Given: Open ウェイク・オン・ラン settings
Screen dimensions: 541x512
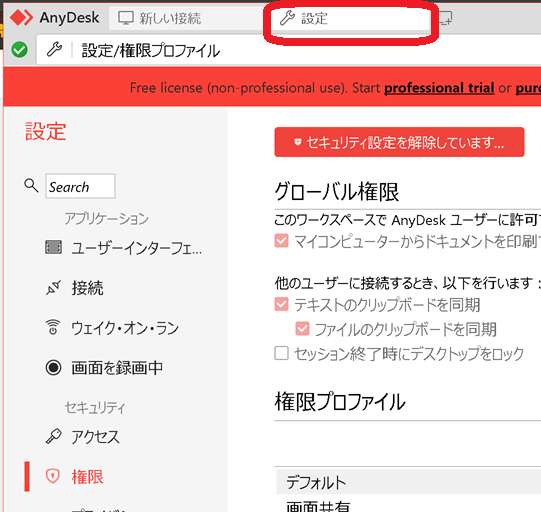Looking at the screenshot, I should 124,328.
